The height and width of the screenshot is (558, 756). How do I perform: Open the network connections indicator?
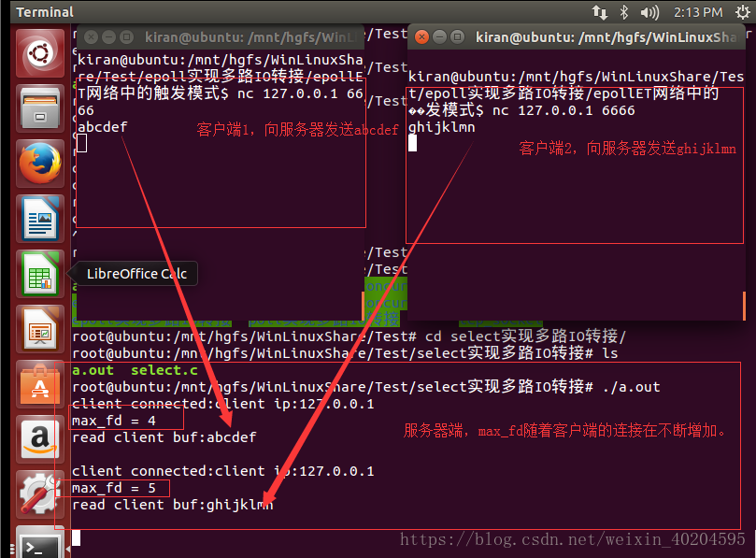point(600,12)
